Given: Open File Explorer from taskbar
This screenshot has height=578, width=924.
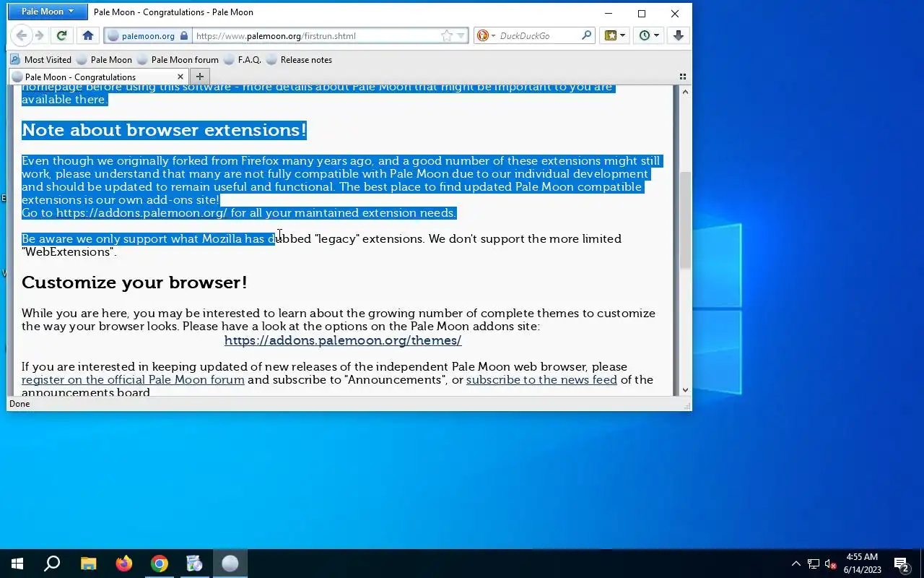Looking at the screenshot, I should [88, 564].
